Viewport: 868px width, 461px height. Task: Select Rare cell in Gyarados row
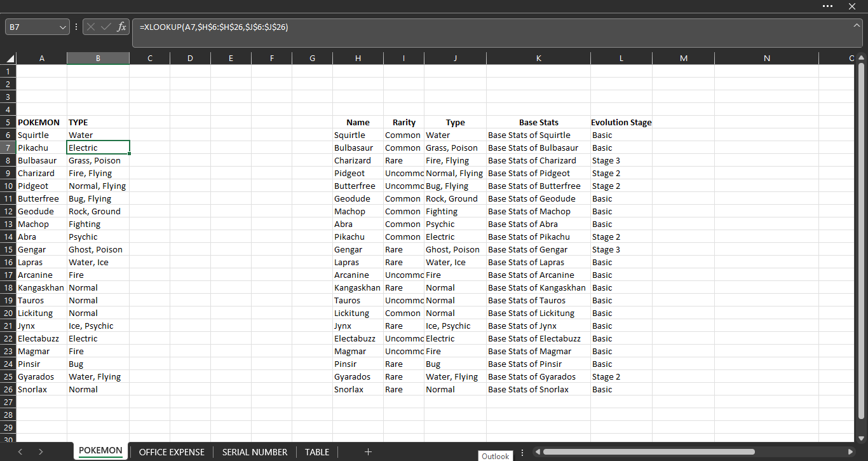point(403,376)
